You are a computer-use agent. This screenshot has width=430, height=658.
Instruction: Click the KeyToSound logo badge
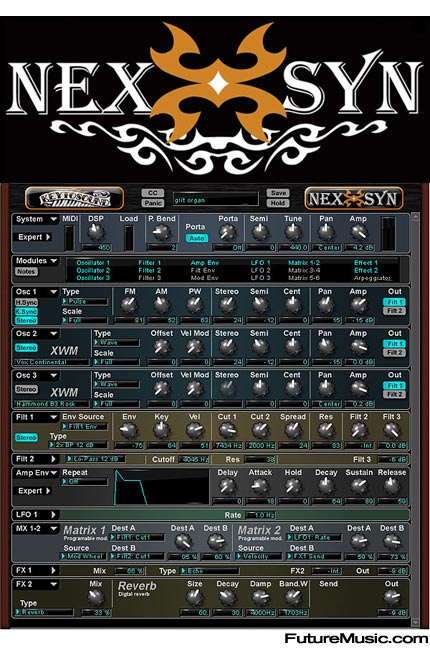(74, 198)
